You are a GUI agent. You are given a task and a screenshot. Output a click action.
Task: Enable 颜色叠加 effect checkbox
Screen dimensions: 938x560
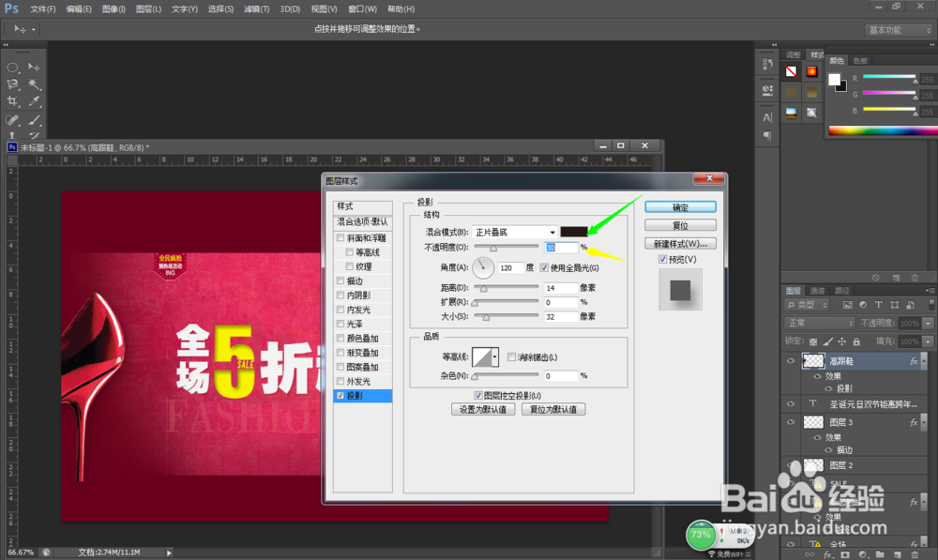[340, 338]
